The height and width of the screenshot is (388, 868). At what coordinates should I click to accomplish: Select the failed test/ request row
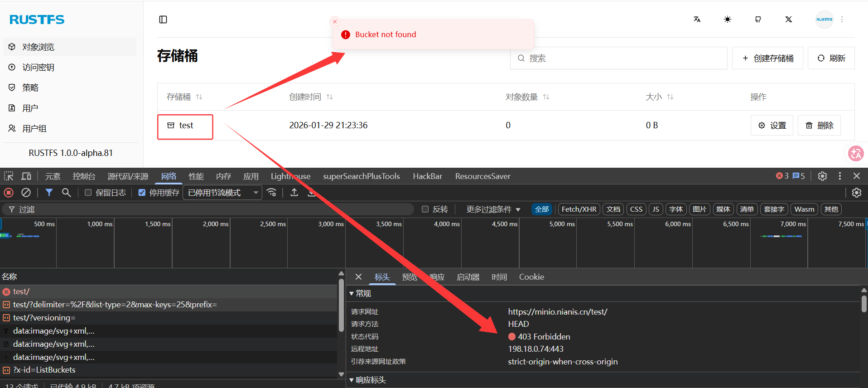click(x=169, y=291)
